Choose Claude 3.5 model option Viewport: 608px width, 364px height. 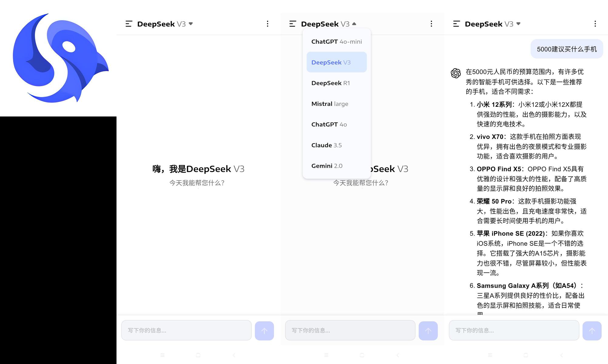coord(336,145)
